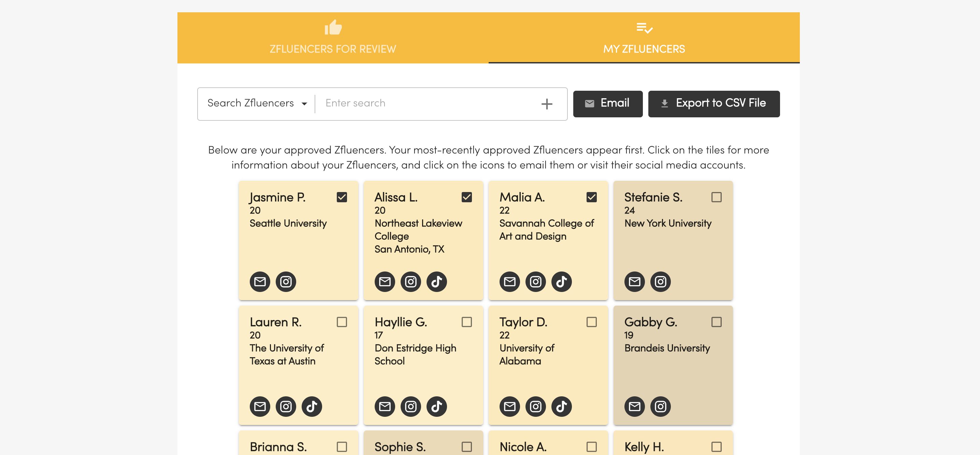The image size is (980, 455).
Task: Click Brandeis University text
Action: [667, 348]
